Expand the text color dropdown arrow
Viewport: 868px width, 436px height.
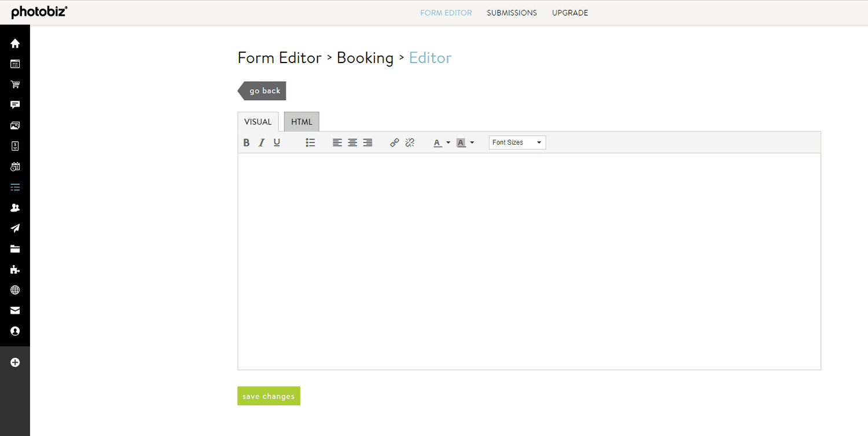click(447, 142)
